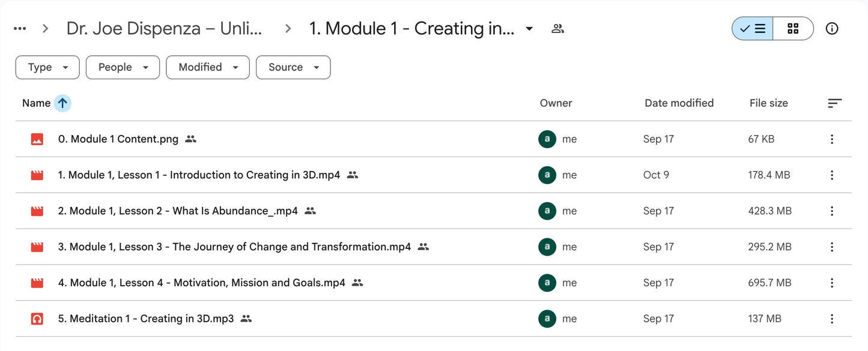Screen dimensions: 868x351
Task: Click the image file icon for Module 1 Content
Action: tap(37, 139)
